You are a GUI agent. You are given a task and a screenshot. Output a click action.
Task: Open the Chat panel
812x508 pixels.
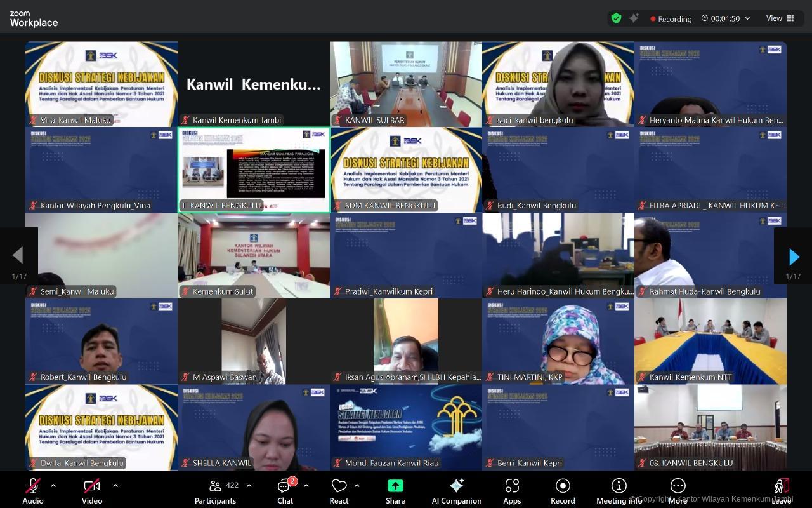(x=285, y=491)
